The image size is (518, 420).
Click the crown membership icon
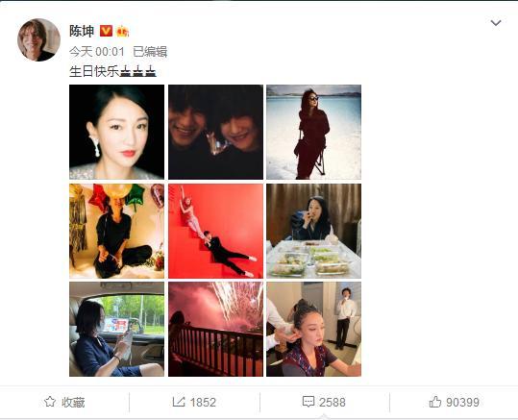(x=123, y=32)
